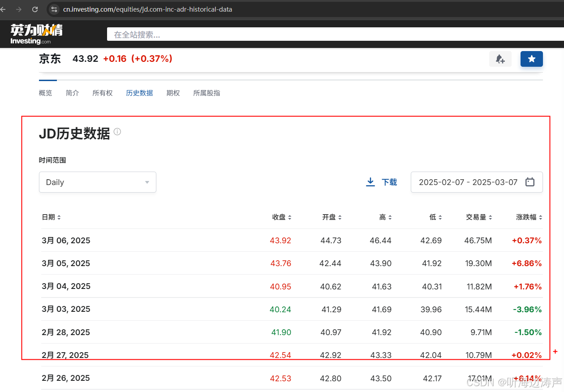This screenshot has width=564, height=392.
Task: Click the download arrow icon
Action: tap(370, 182)
